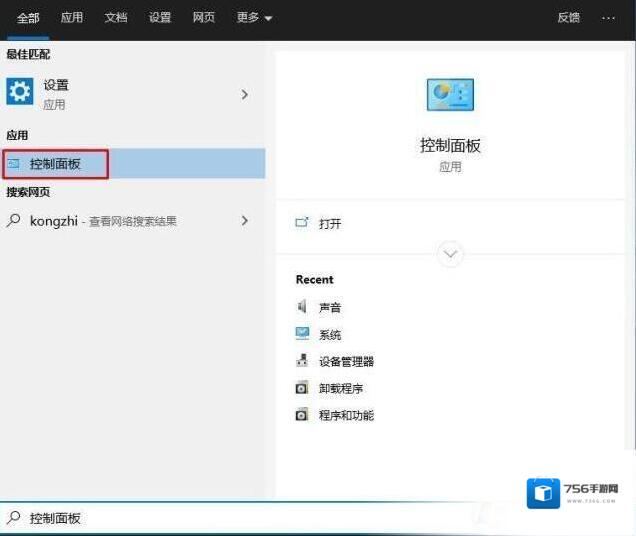Click the 声音 speaker icon under Recent

pos(302,307)
